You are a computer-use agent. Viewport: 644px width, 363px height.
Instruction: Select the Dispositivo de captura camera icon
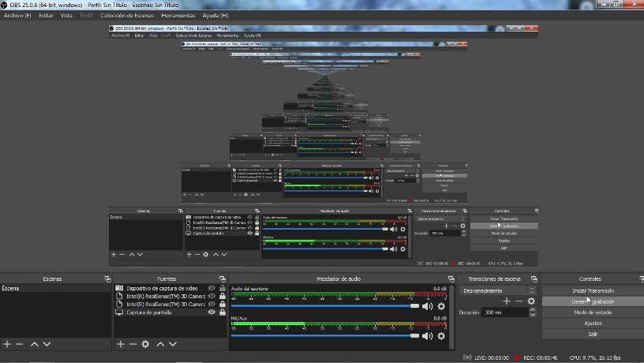(x=119, y=288)
